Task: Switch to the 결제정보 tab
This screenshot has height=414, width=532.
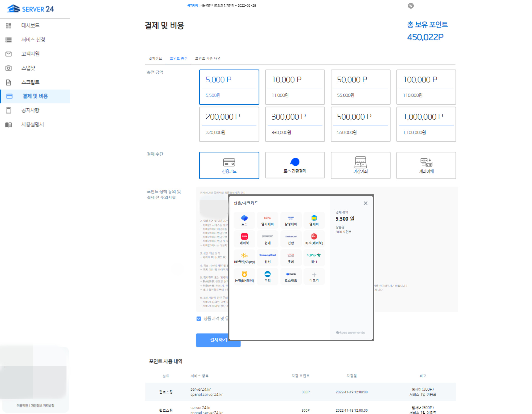Action: click(x=155, y=58)
